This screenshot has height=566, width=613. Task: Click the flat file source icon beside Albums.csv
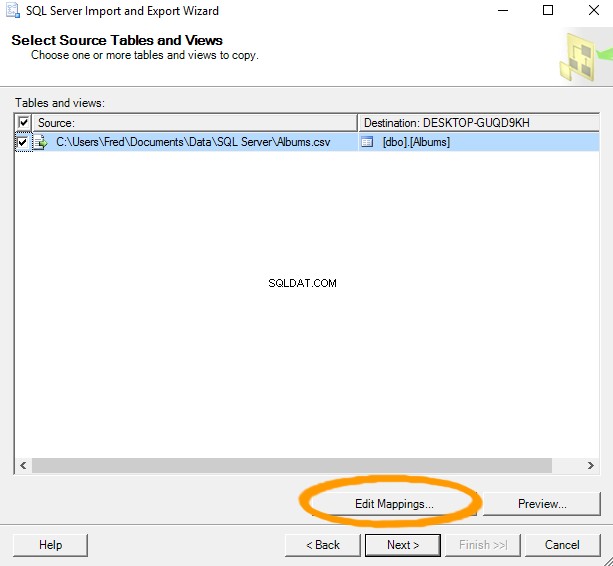click(x=41, y=142)
